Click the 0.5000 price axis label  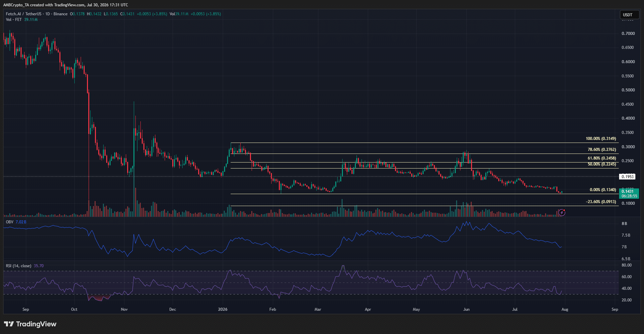(x=628, y=90)
